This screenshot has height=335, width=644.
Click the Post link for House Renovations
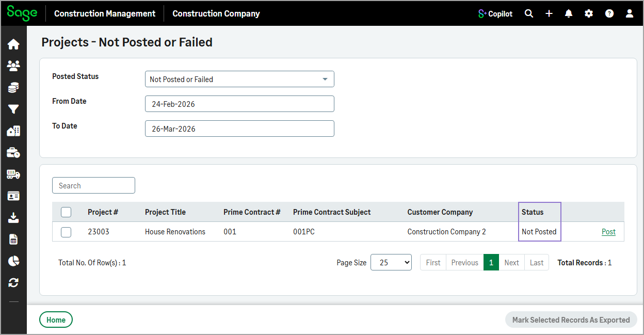click(608, 232)
